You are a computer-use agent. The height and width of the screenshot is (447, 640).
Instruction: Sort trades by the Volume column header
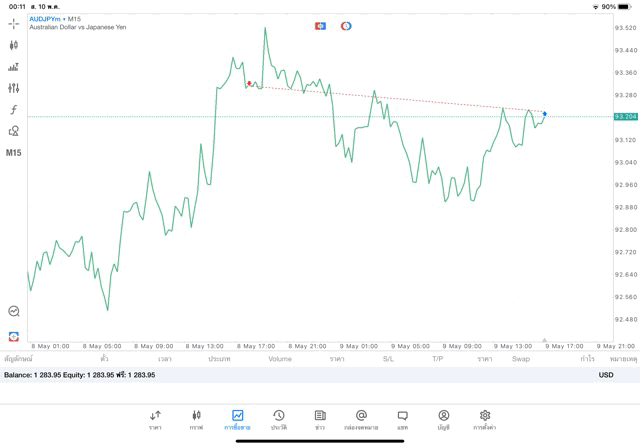click(x=280, y=358)
